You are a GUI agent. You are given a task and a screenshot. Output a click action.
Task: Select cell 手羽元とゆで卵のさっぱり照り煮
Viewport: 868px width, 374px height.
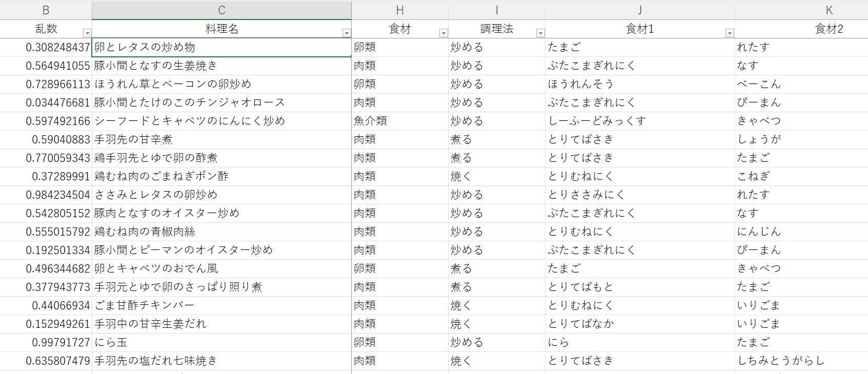pos(221,287)
